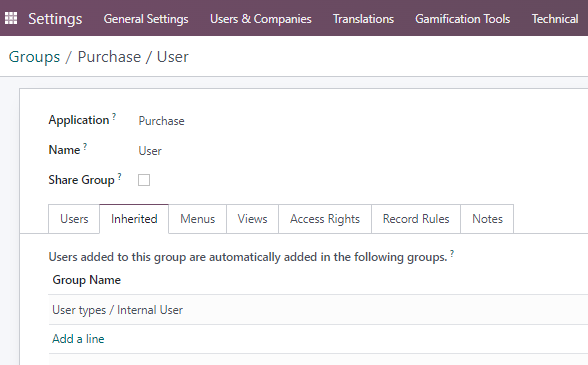Click help mark after inherited groups description
Image resolution: width=588 pixels, height=365 pixels.
pyautogui.click(x=452, y=254)
